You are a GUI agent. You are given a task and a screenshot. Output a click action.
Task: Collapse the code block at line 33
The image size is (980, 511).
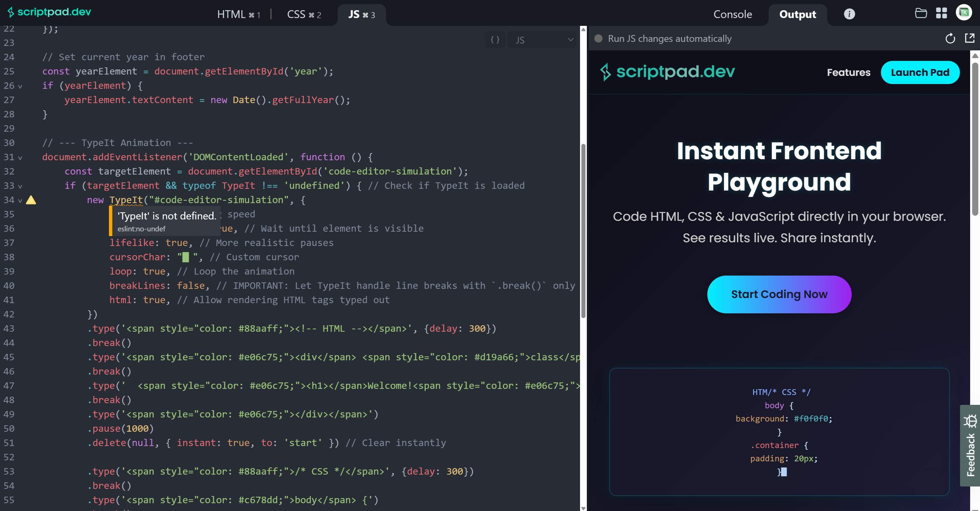pyautogui.click(x=20, y=186)
